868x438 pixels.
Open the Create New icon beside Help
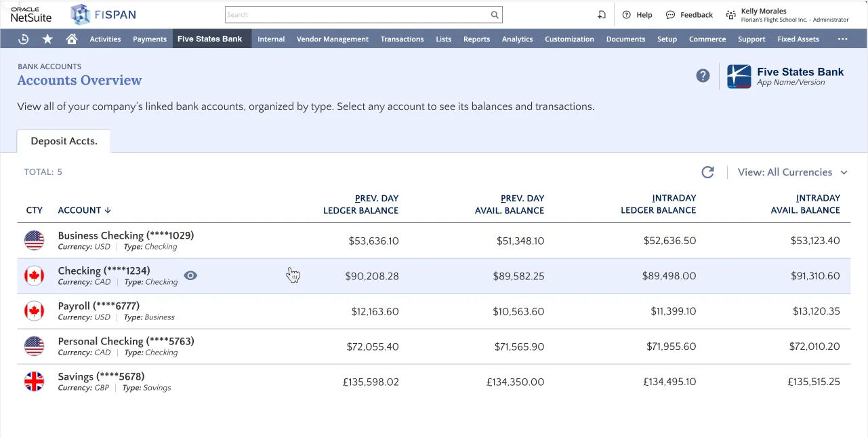pyautogui.click(x=601, y=15)
